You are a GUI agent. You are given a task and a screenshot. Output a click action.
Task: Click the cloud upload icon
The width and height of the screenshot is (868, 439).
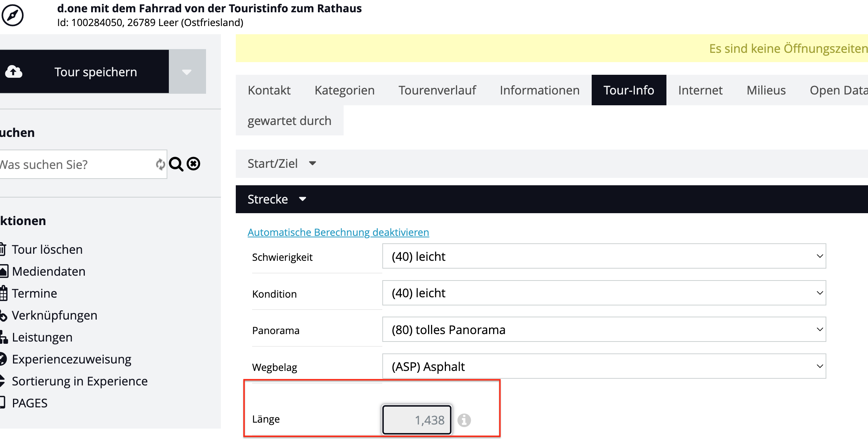coord(14,71)
